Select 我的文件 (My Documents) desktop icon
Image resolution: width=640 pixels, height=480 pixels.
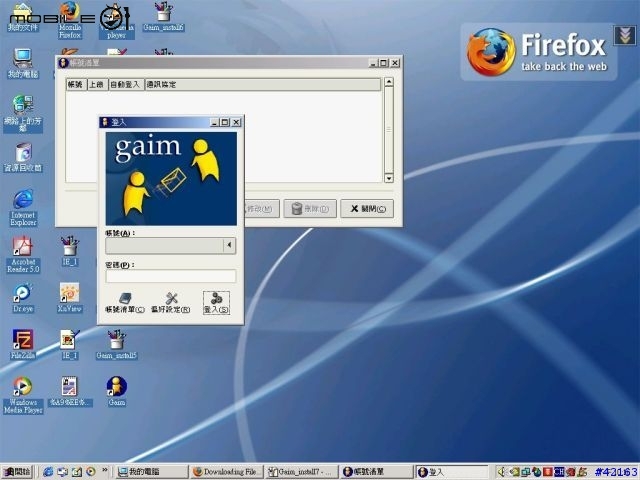23,18
